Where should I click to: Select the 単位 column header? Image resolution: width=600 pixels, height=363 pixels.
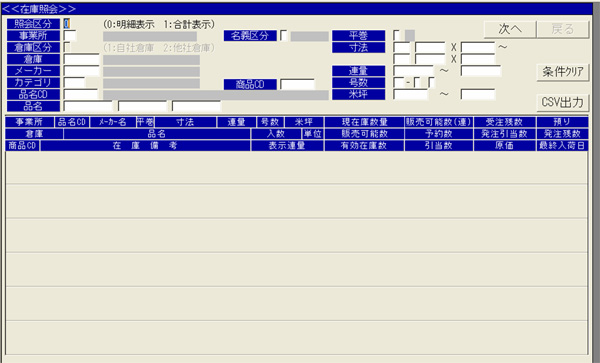[x=313, y=134]
